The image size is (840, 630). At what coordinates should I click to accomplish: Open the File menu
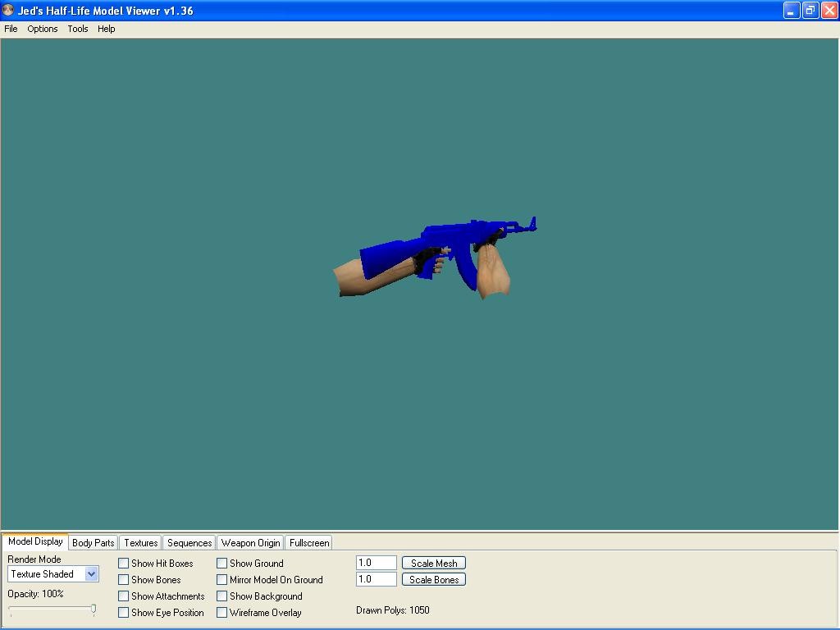[x=11, y=29]
